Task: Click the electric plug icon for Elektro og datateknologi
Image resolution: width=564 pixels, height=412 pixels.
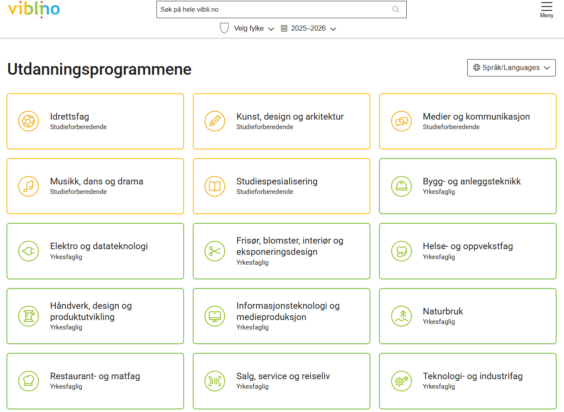Action: tap(28, 251)
